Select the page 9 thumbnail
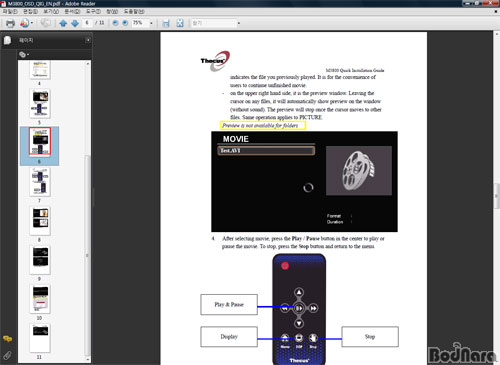Image resolution: width=500 pixels, height=365 pixels. (x=40, y=260)
